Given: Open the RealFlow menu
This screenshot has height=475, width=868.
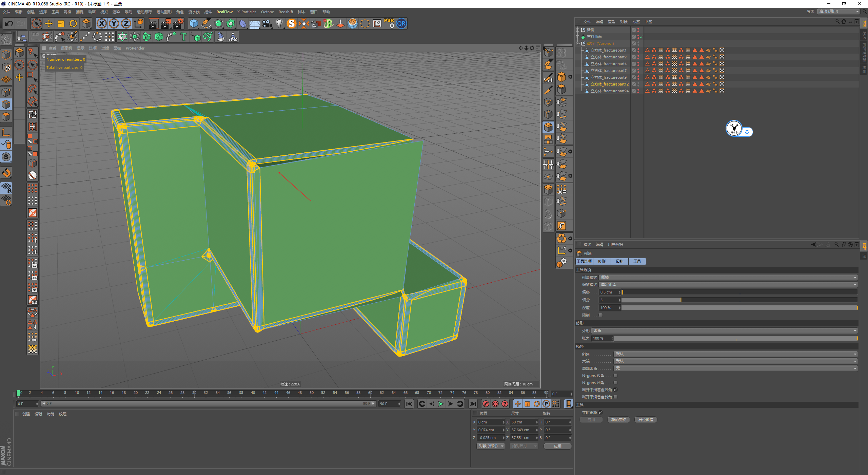Looking at the screenshot, I should point(224,12).
